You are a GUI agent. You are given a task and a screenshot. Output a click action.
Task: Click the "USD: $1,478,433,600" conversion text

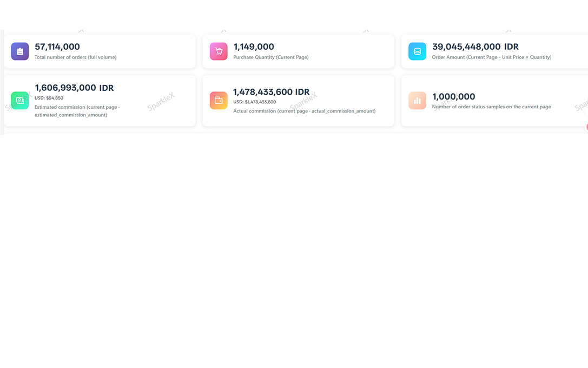tap(254, 102)
